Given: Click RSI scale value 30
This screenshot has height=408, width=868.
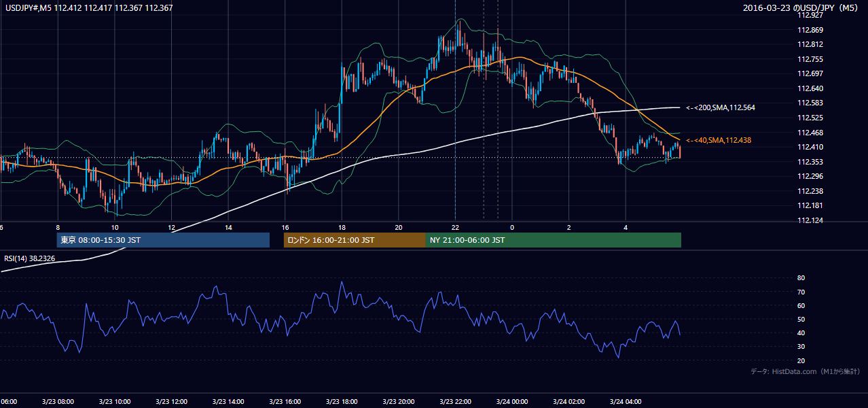Looking at the screenshot, I should pos(801,347).
